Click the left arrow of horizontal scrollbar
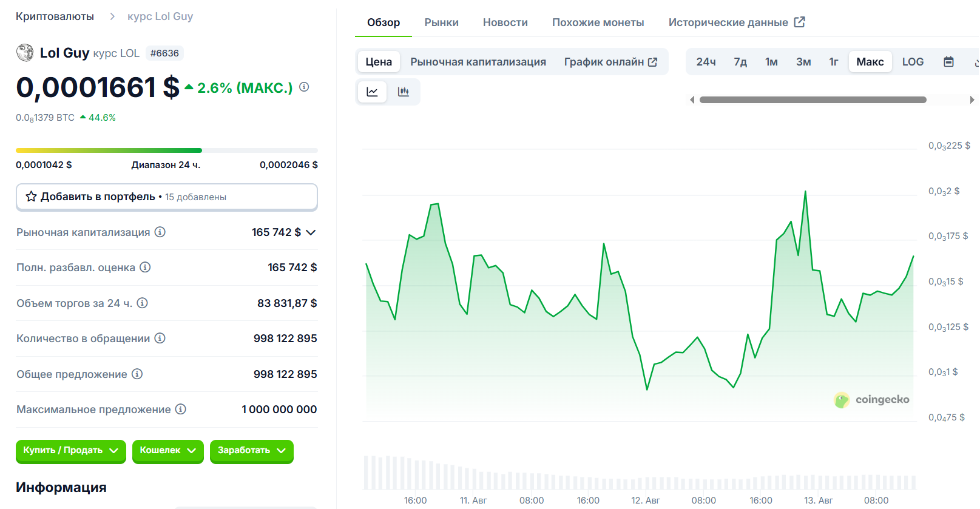980x509 pixels. [x=692, y=99]
